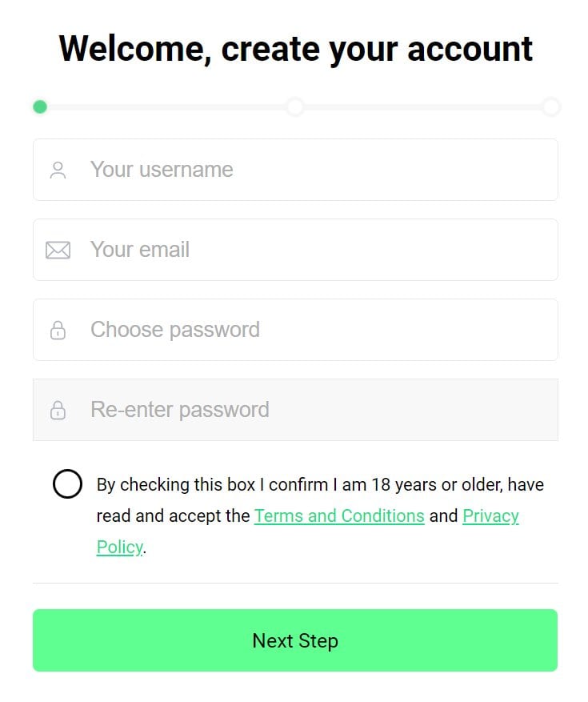Open the Terms and Conditions link
The image size is (588, 702).
click(339, 515)
